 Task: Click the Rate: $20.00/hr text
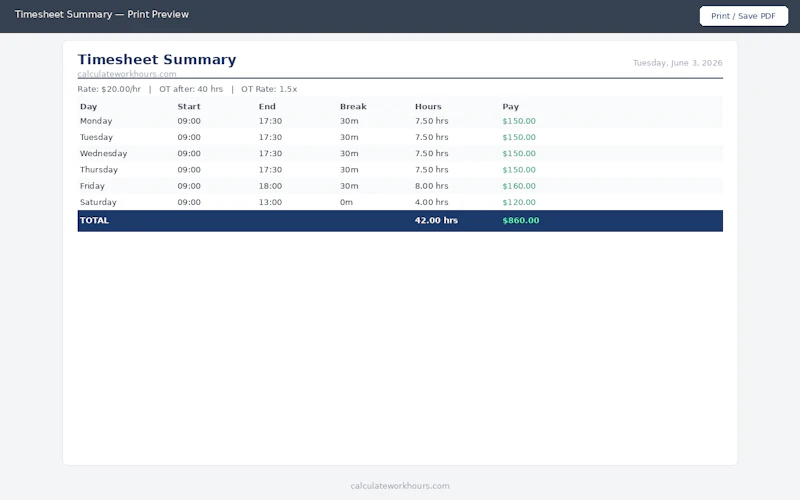109,89
